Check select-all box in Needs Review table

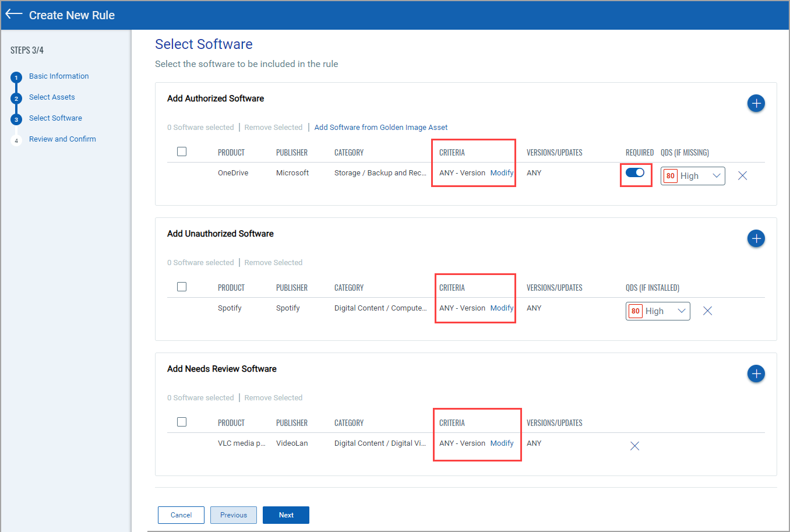pyautogui.click(x=182, y=422)
